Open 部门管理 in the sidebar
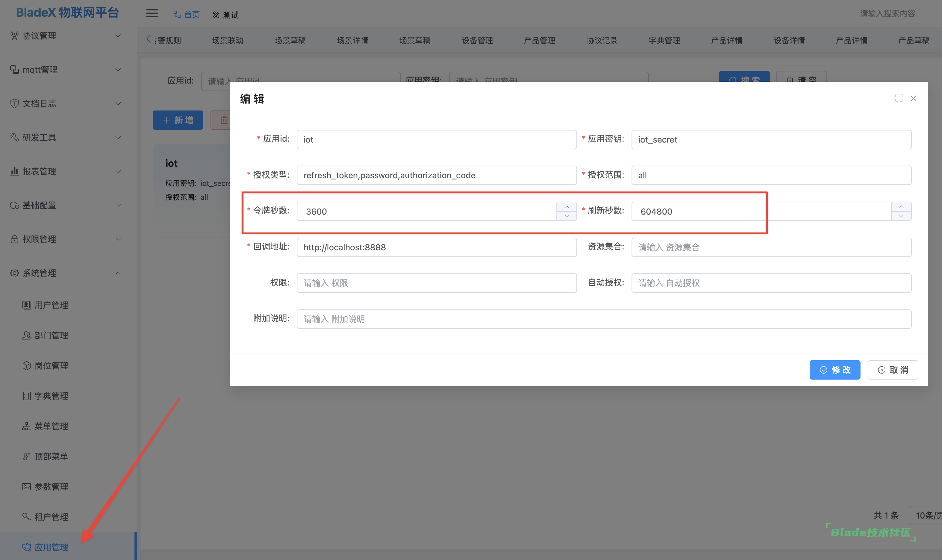 [51, 335]
